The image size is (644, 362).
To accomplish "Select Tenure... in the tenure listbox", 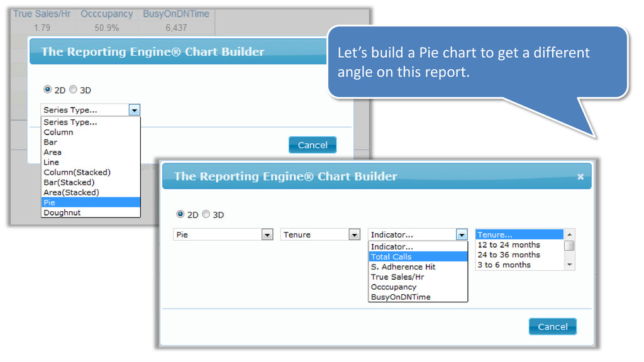I will click(519, 235).
